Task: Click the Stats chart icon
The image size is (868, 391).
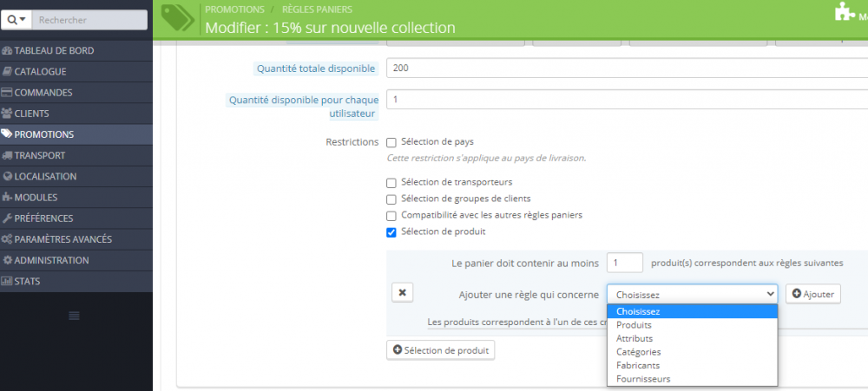Action: pyautogui.click(x=7, y=281)
